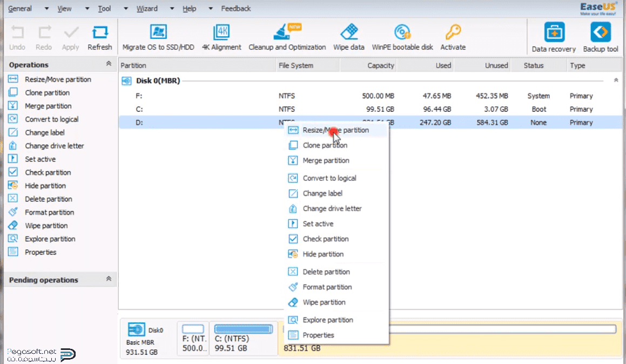Viewport: 626px width, 364px height.
Task: Choose Delete partition in sidebar Operations
Action: tap(41, 199)
